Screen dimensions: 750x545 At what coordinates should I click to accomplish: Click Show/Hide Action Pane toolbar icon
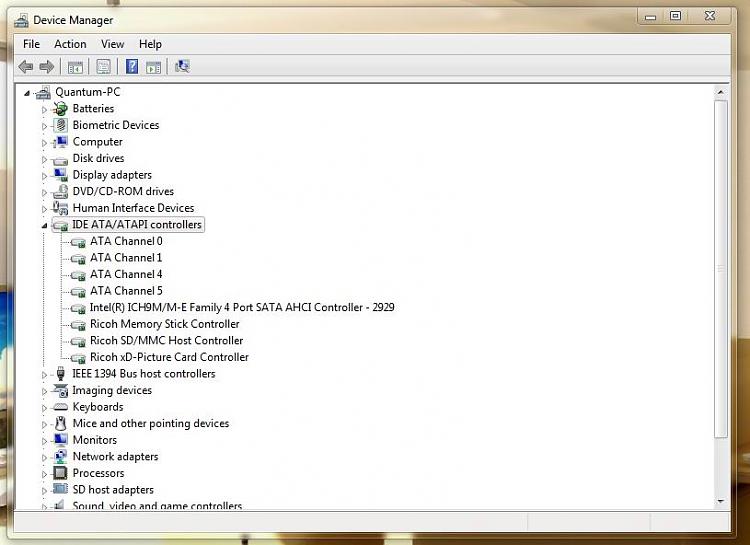(x=153, y=67)
